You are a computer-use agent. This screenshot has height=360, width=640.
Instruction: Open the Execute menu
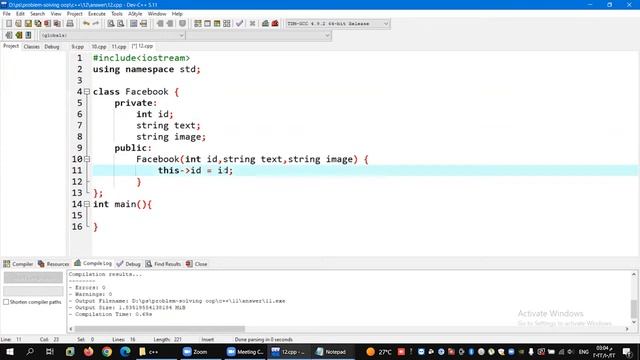97,14
